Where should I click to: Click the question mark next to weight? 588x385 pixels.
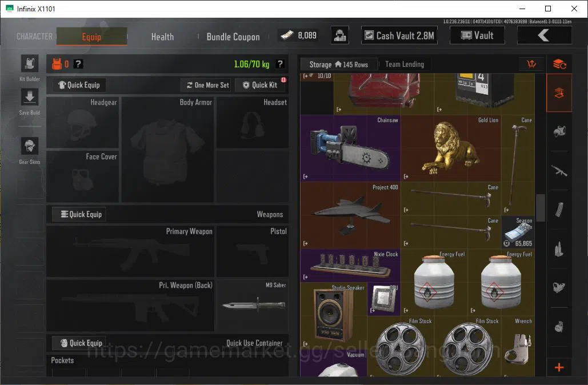280,64
